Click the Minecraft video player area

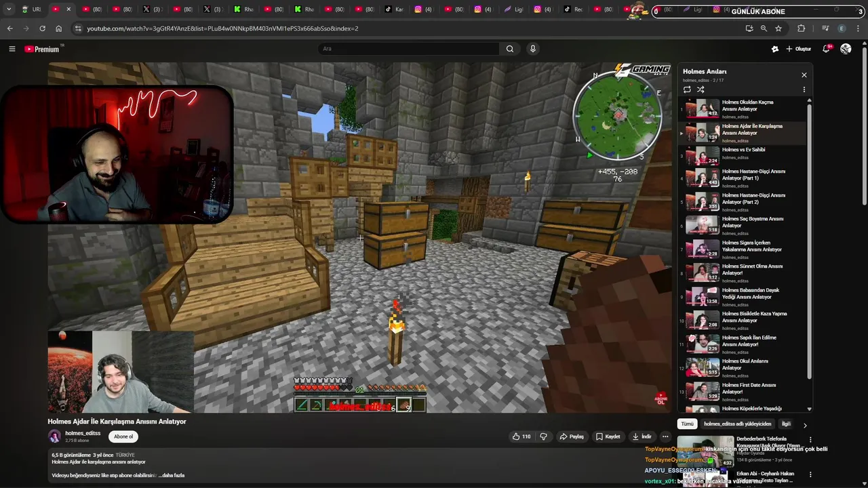pyautogui.click(x=359, y=237)
